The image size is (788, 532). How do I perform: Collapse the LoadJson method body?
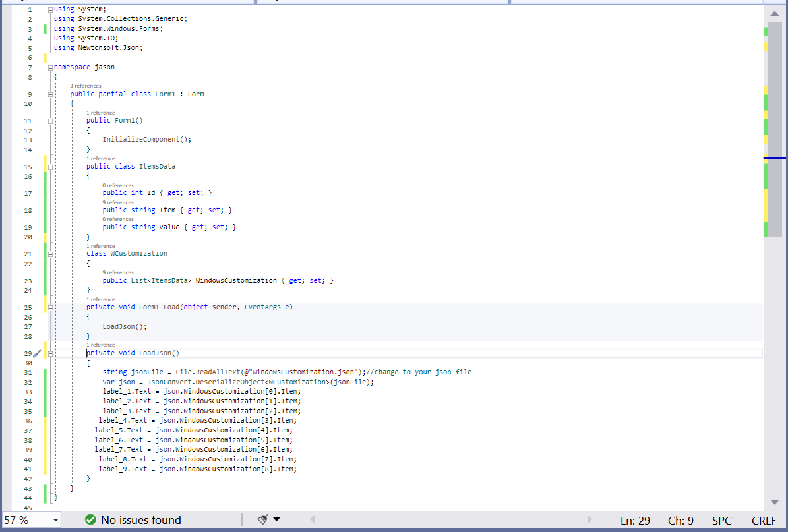pyautogui.click(x=49, y=353)
